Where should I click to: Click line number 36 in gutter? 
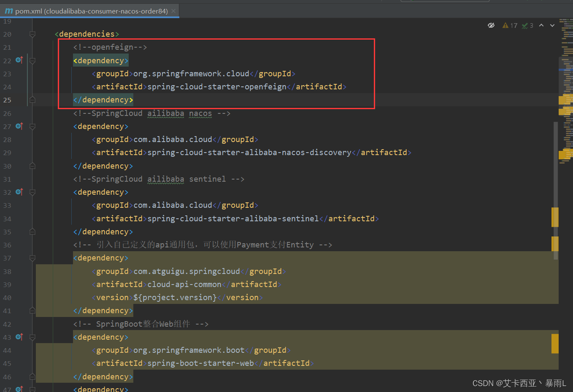pos(7,245)
